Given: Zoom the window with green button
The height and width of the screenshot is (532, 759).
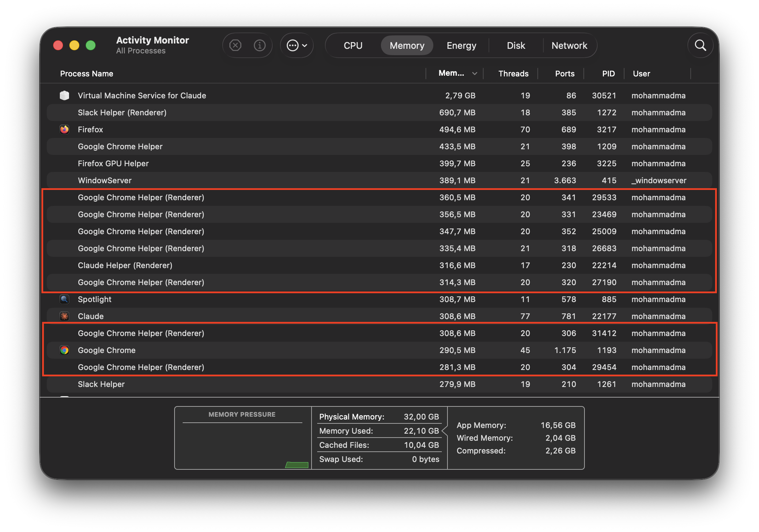Looking at the screenshot, I should [91, 45].
